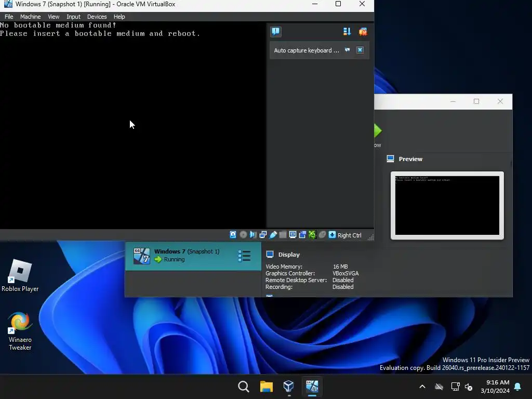Click the VM preview thumbnail
Viewport: 532px width, 399px height.
tap(447, 205)
